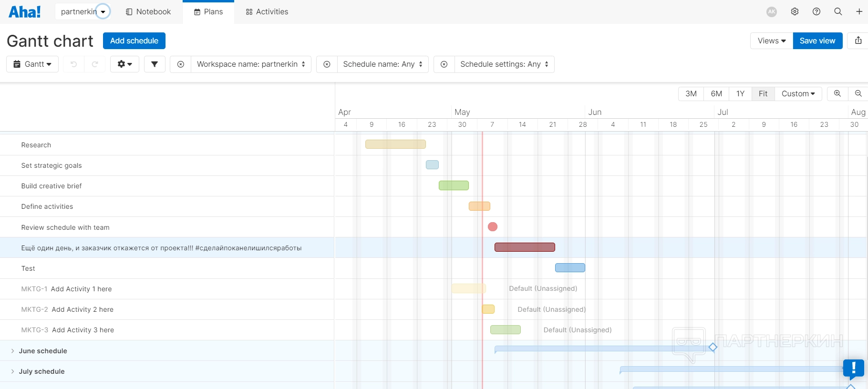Click the filter funnel icon
The image size is (868, 389).
tap(155, 64)
